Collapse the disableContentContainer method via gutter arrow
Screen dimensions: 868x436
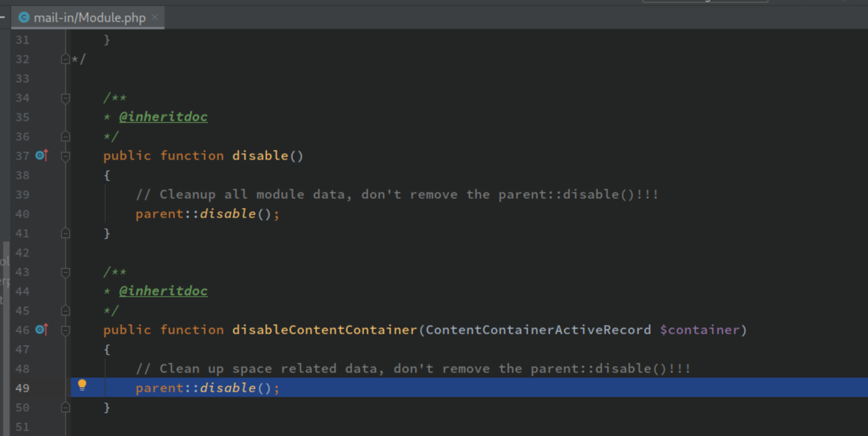(65, 330)
